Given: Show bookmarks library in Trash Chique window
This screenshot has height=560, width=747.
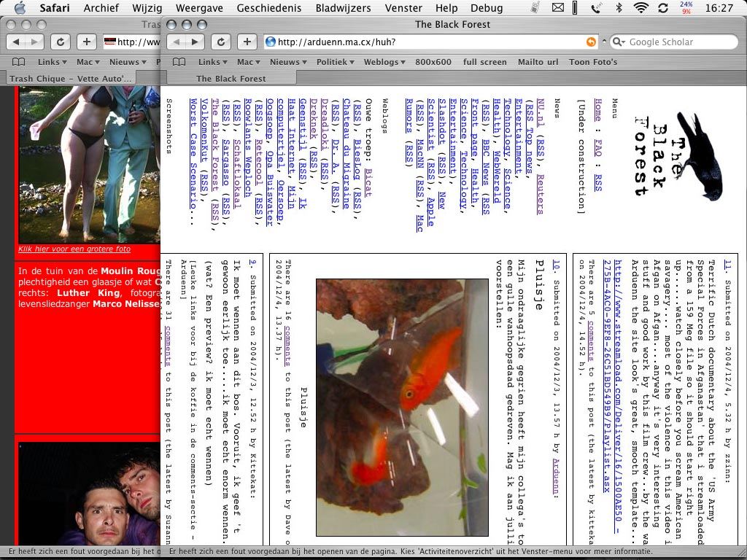Looking at the screenshot, I should [18, 62].
